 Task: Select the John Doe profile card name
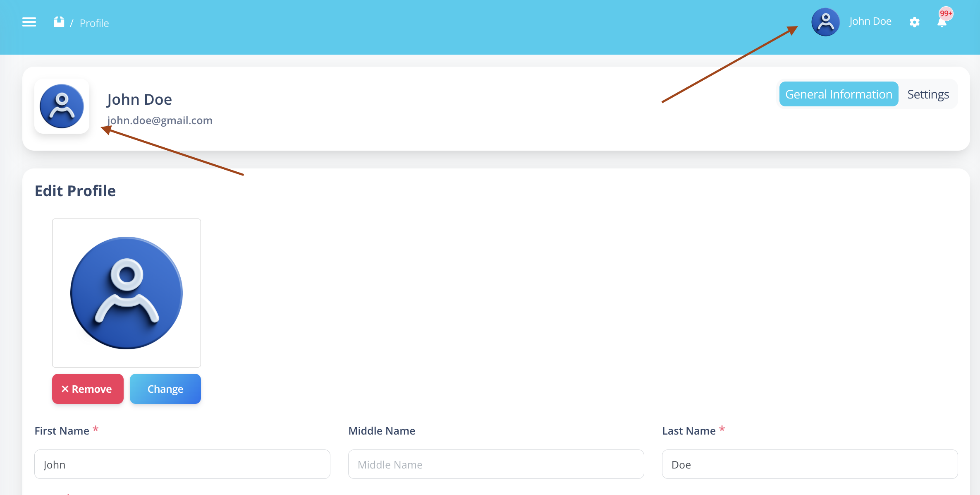pyautogui.click(x=139, y=99)
